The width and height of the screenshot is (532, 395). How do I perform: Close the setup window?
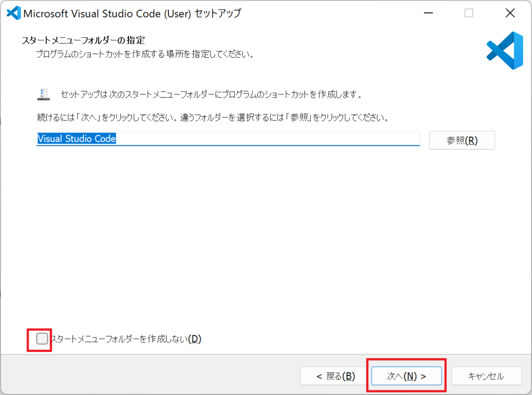(510, 13)
